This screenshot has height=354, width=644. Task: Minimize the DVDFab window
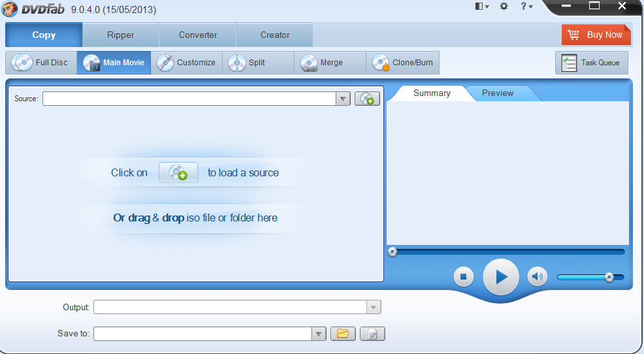click(x=566, y=6)
